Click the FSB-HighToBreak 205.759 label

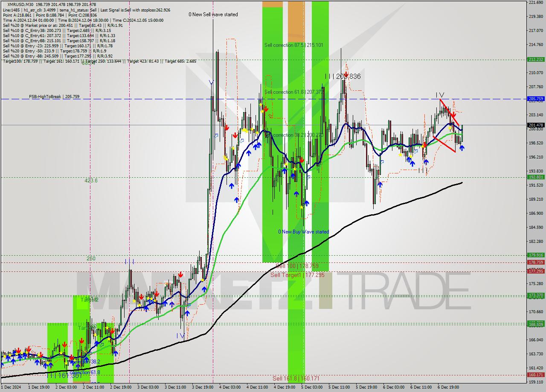54,97
